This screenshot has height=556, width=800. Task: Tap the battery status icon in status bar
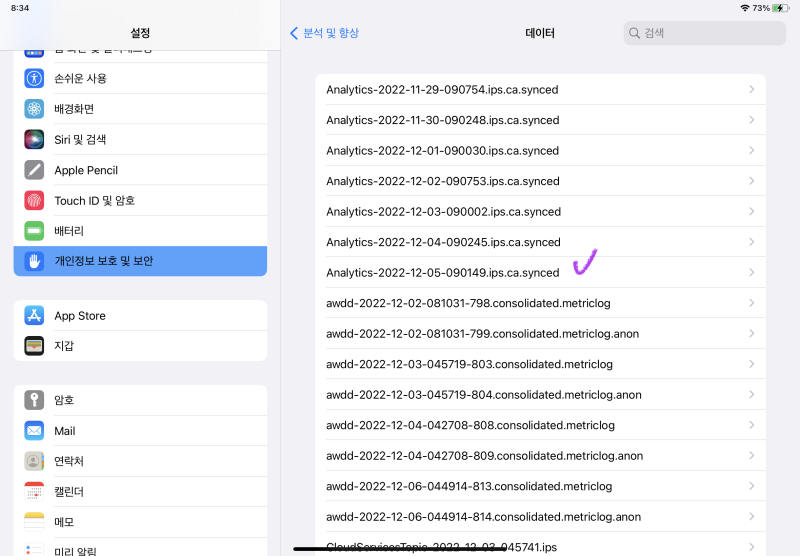tap(781, 8)
